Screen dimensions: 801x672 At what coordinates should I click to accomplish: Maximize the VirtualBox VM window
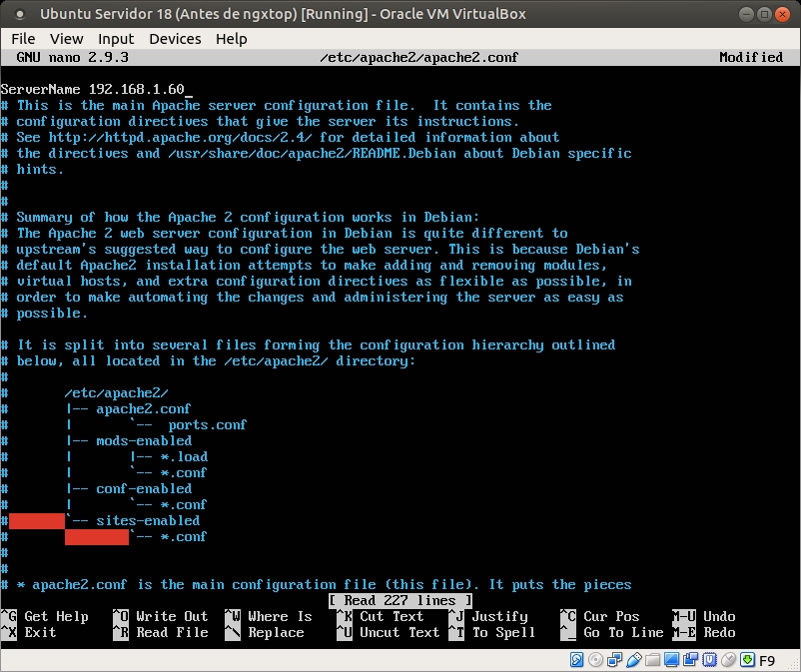click(765, 14)
